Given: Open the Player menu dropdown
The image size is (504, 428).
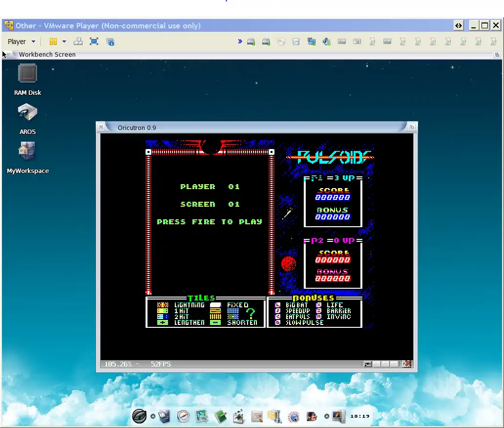Looking at the screenshot, I should pyautogui.click(x=21, y=42).
